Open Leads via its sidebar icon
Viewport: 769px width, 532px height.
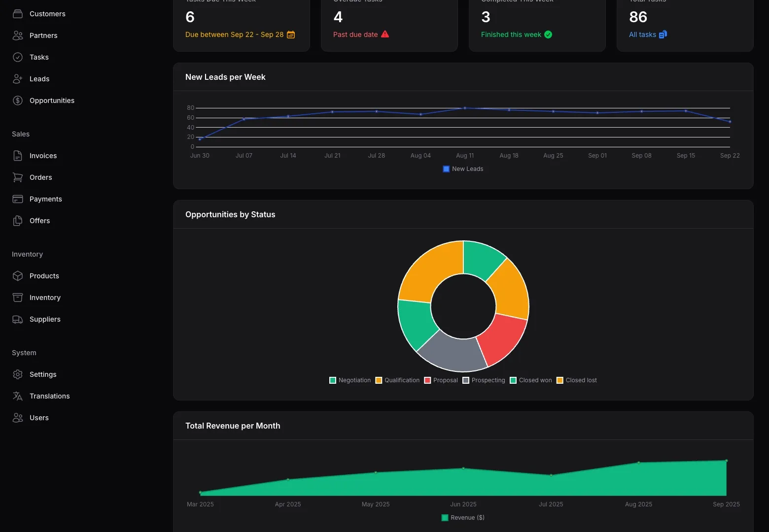18,79
